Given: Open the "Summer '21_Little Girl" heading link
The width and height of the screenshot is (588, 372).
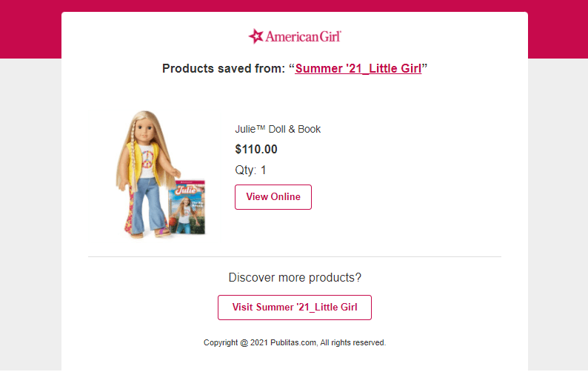Looking at the screenshot, I should tap(358, 69).
